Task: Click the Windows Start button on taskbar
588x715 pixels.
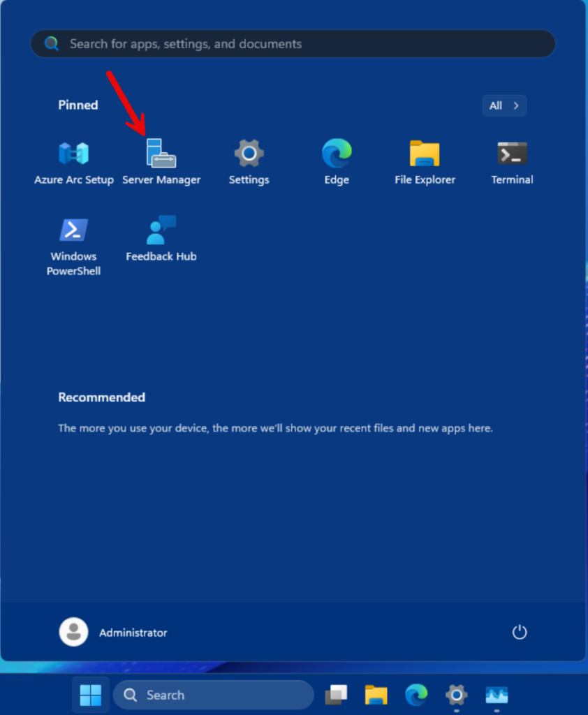Action: point(90,695)
